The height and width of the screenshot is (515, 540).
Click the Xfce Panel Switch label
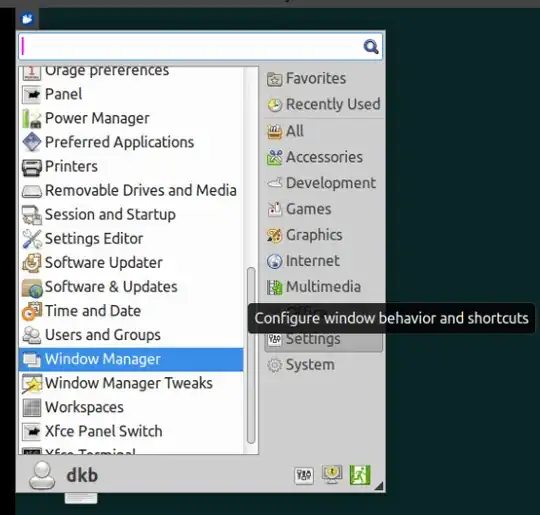(x=104, y=432)
